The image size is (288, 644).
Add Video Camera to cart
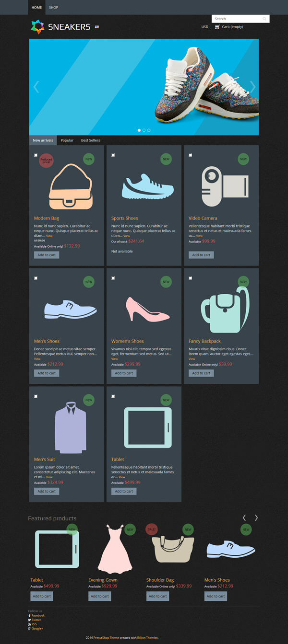(201, 255)
